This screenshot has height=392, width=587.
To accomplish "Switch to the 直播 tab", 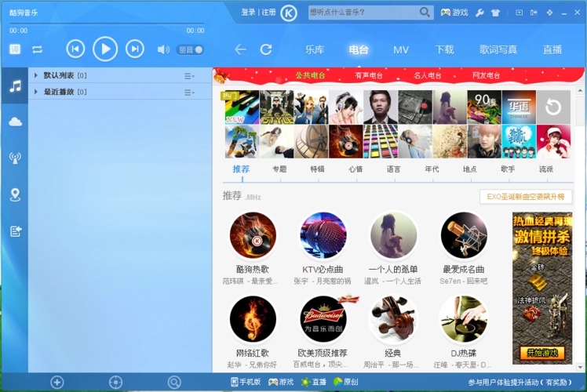I will pos(552,49).
